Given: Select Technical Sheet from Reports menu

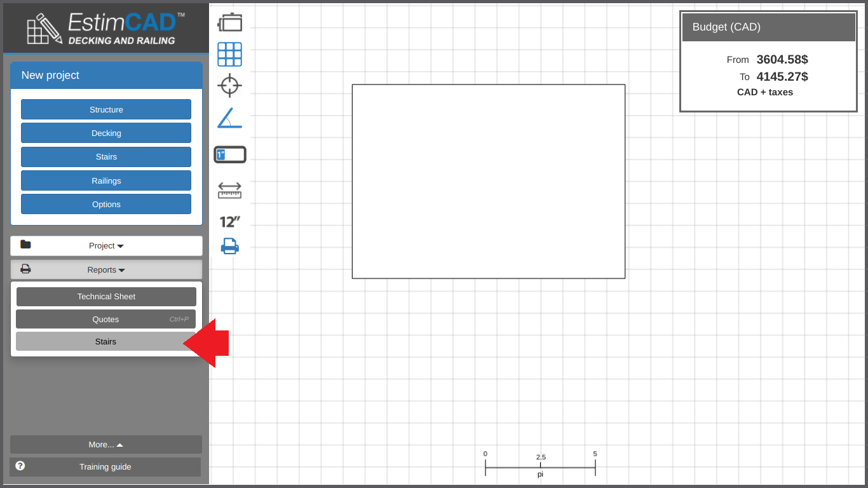Looking at the screenshot, I should point(106,297).
